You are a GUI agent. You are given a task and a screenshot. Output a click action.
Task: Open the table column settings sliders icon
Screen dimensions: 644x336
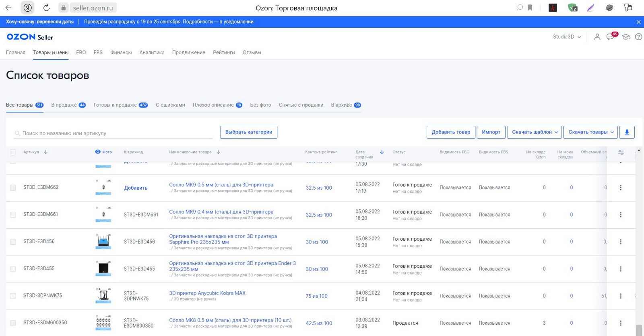tap(621, 152)
